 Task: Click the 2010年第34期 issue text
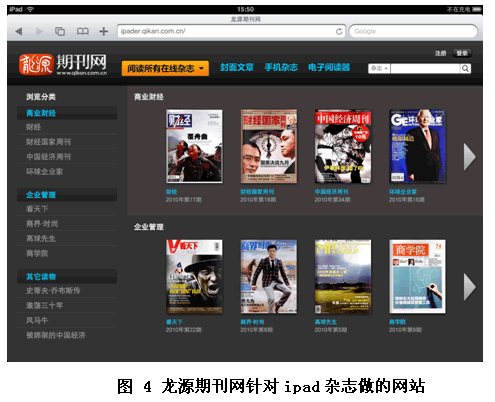(332, 200)
